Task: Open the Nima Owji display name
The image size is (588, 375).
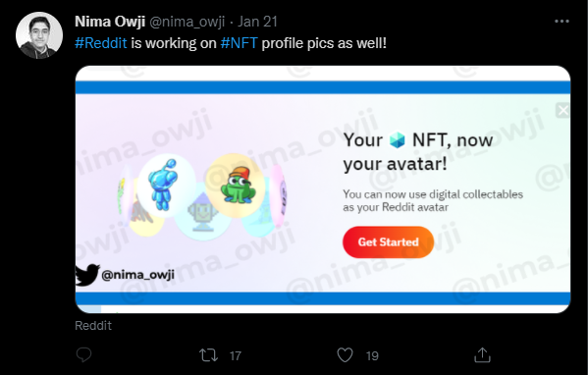Action: tap(110, 22)
